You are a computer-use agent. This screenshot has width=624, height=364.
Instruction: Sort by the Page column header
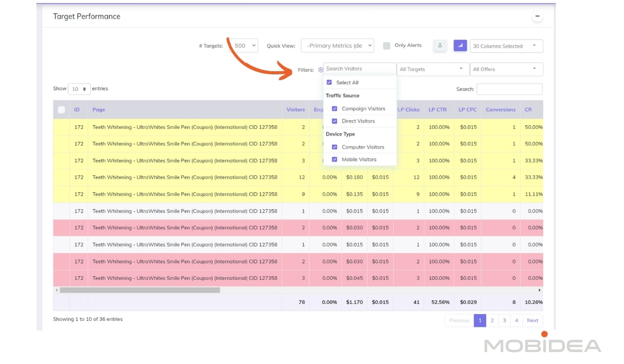coord(185,110)
